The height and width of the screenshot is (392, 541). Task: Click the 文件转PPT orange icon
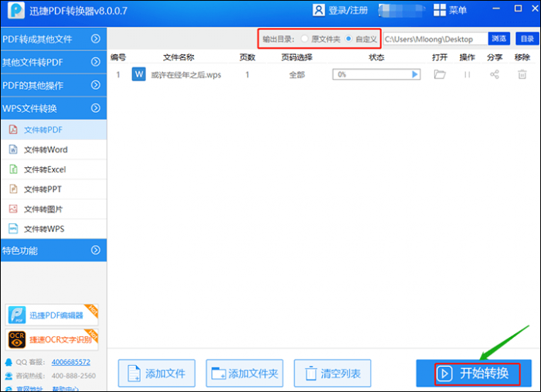(13, 189)
